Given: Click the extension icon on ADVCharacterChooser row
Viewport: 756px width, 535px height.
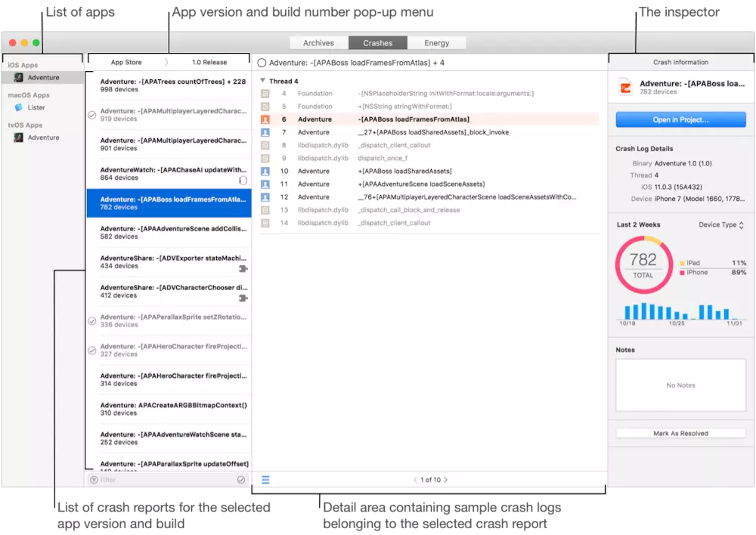Looking at the screenshot, I should [243, 298].
